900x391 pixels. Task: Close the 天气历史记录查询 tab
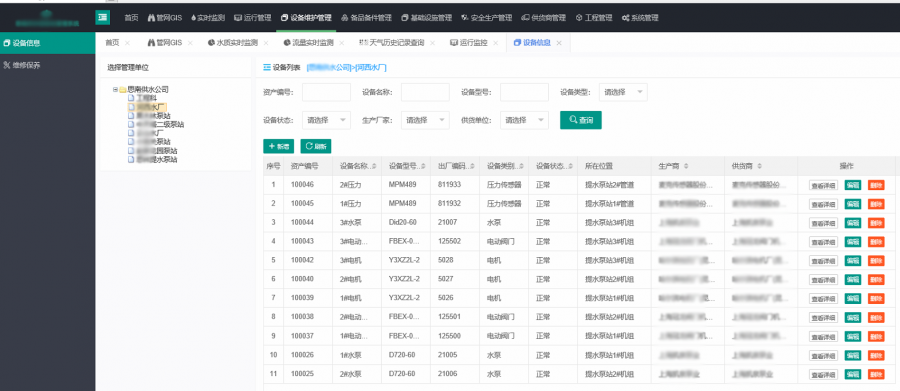pos(432,43)
